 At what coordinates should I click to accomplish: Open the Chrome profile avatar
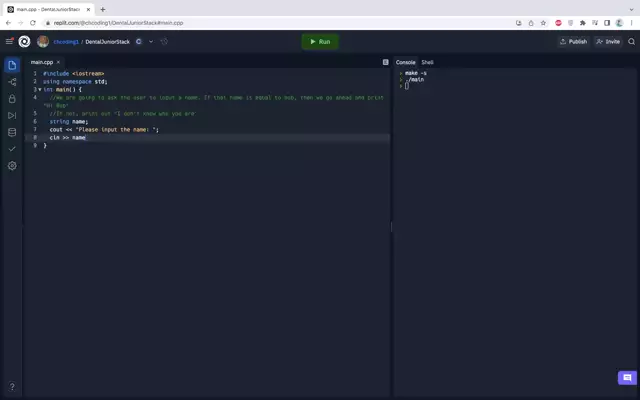[619, 23]
